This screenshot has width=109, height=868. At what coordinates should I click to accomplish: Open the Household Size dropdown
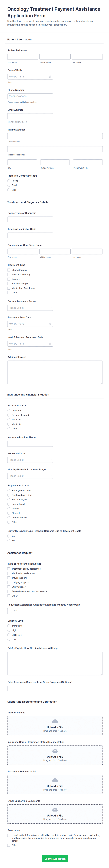coord(30,460)
